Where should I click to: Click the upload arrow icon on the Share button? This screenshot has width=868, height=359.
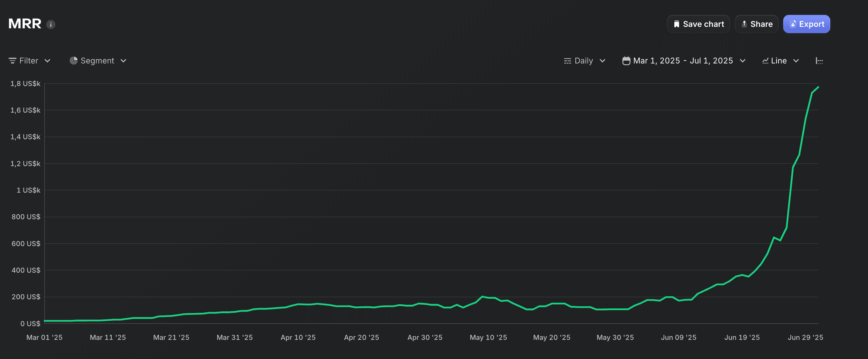(744, 24)
